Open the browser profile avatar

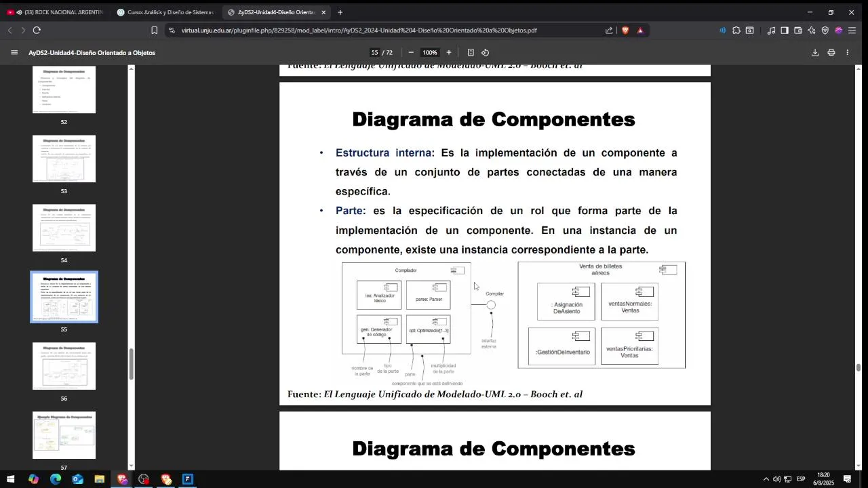pyautogui.click(x=839, y=30)
